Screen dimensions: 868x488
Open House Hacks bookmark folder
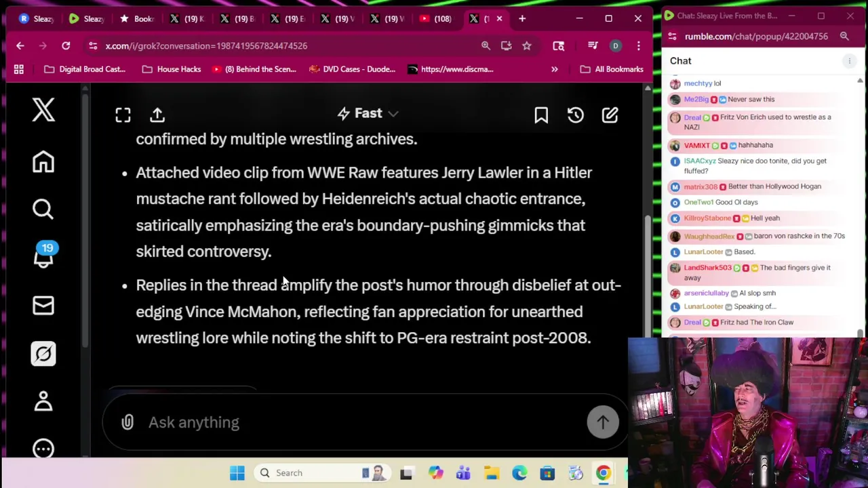pos(172,69)
